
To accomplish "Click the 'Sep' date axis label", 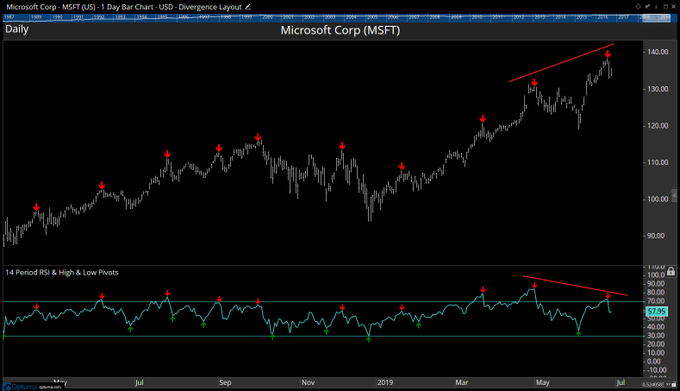I will 225,382.
